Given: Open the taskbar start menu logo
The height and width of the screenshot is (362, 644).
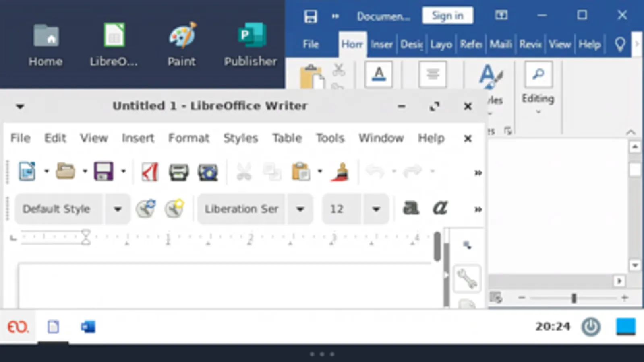Looking at the screenshot, I should [18, 327].
